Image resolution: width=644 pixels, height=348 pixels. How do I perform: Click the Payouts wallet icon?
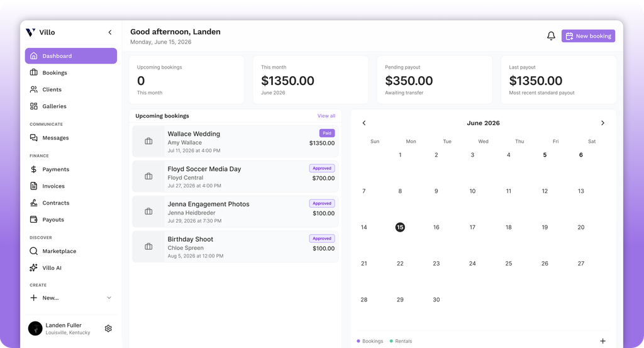pyautogui.click(x=34, y=220)
